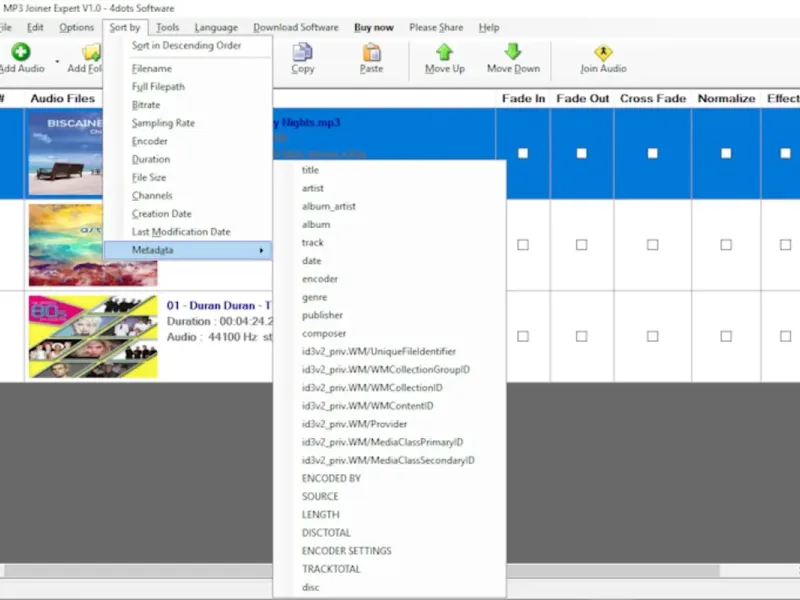Click the Fade In column header
The height and width of the screenshot is (600, 800).
[523, 98]
